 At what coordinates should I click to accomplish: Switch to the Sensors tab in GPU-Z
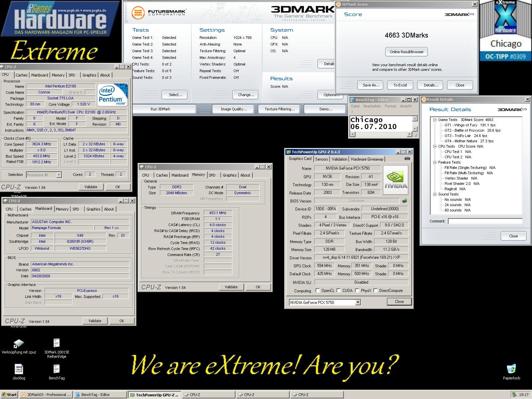coord(322,159)
